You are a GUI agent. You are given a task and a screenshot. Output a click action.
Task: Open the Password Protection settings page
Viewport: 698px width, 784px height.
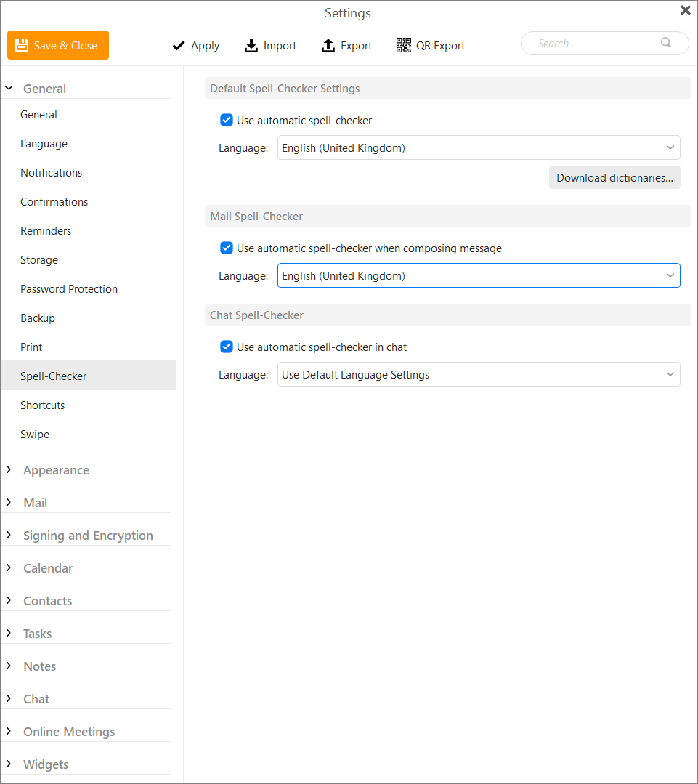pyautogui.click(x=69, y=289)
